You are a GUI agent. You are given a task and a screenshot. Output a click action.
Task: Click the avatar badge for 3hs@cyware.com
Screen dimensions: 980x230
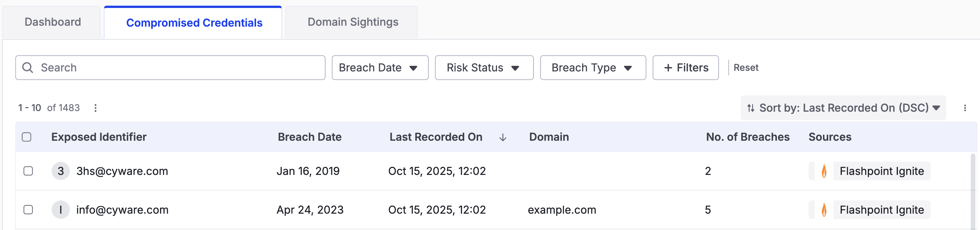point(61,171)
